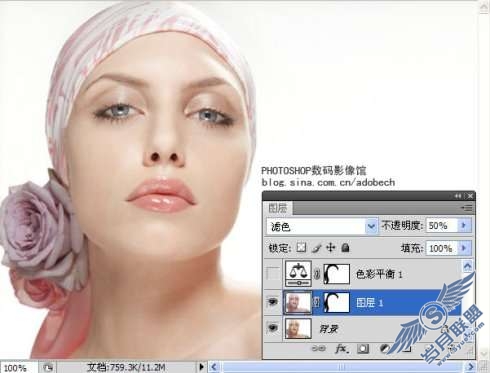490x373 pixels.
Task: Click the status bar preview icon beside zoom
Action: coord(48,367)
